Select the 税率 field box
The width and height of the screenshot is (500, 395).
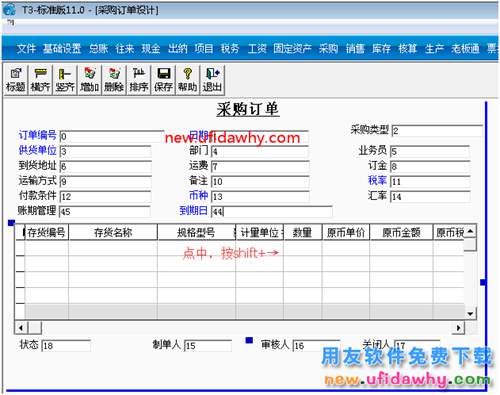coord(430,181)
